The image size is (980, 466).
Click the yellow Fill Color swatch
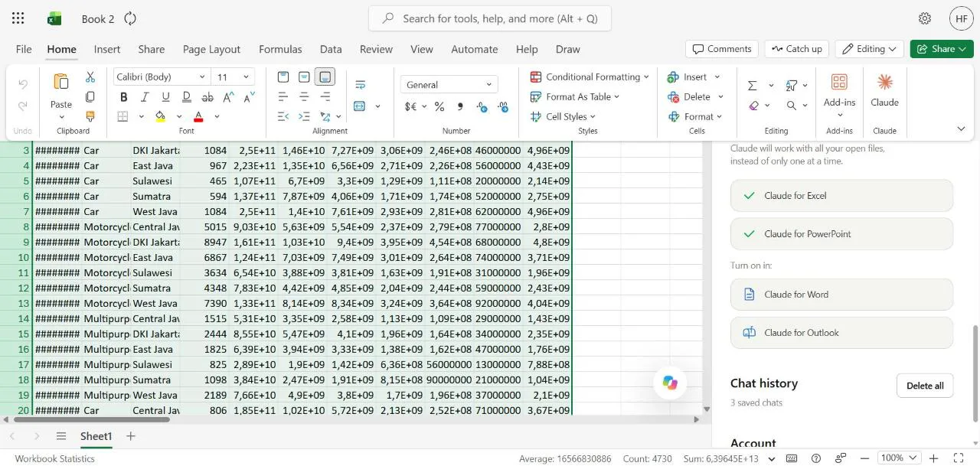click(x=160, y=116)
